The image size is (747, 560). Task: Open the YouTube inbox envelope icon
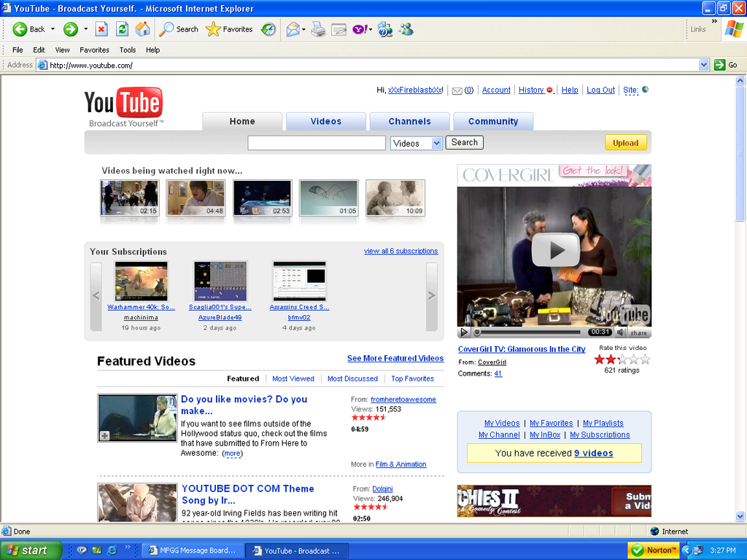(x=457, y=90)
